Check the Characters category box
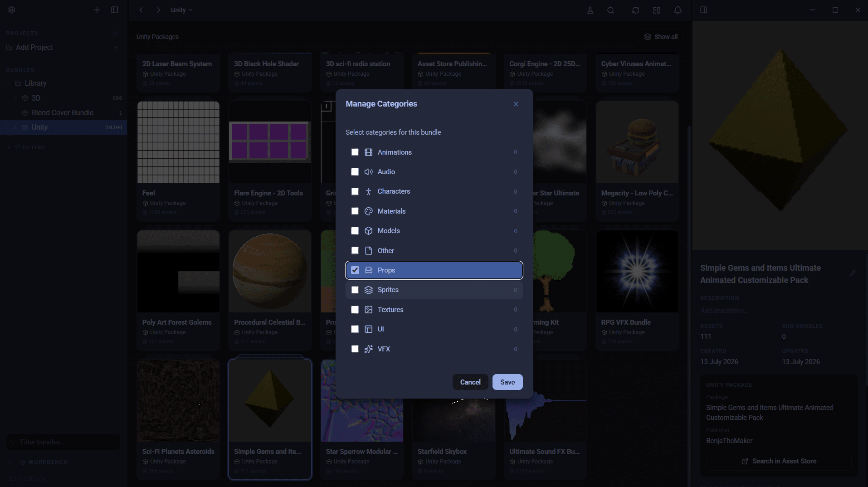This screenshot has height=487, width=868. (x=355, y=191)
